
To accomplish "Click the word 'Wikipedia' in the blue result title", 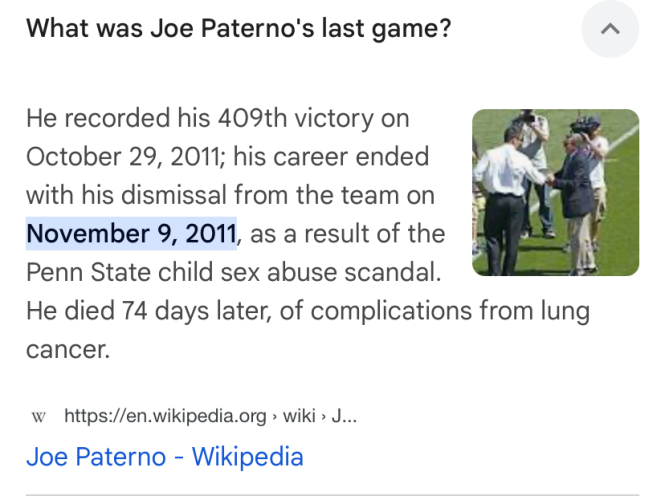I will pyautogui.click(x=248, y=457).
